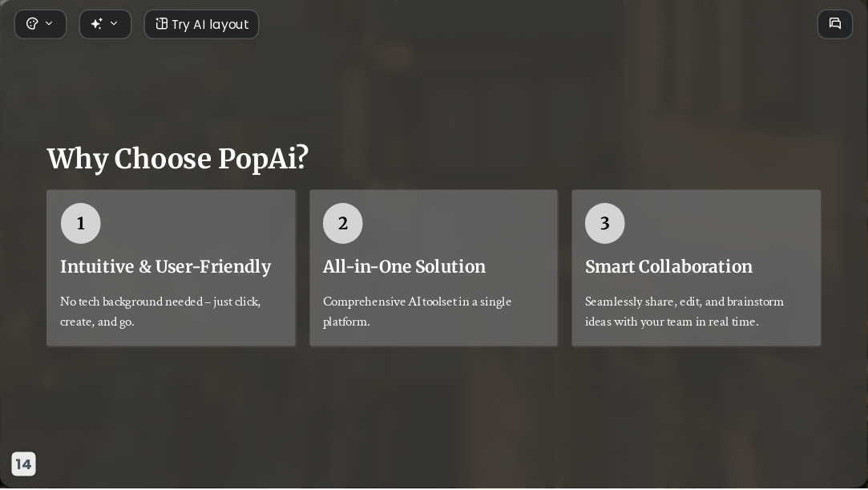Screen dimensions: 868x490
Task: Select the Smart Collaboration heading
Action: point(668,266)
